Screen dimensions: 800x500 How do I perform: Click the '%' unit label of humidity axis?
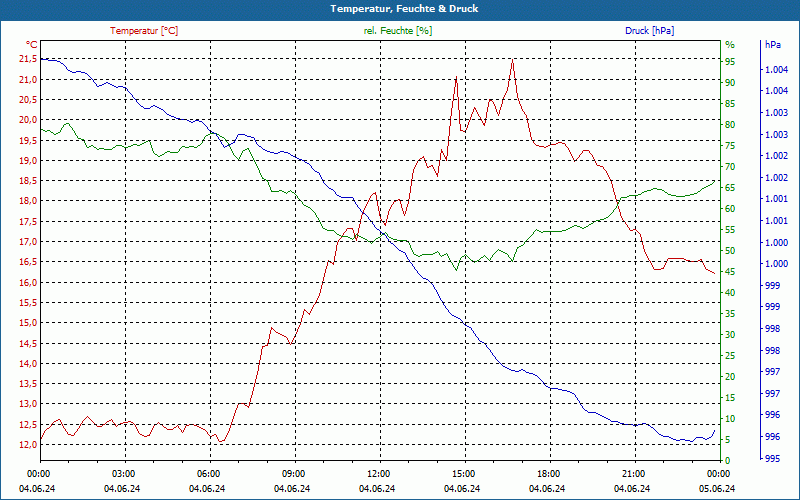[x=730, y=45]
